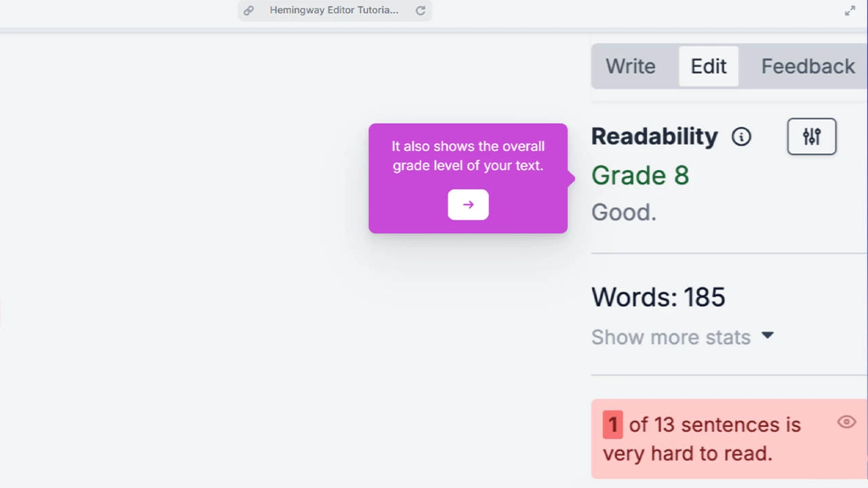
Task: Click the Hemingway Editor Tutorial title
Action: click(x=334, y=10)
